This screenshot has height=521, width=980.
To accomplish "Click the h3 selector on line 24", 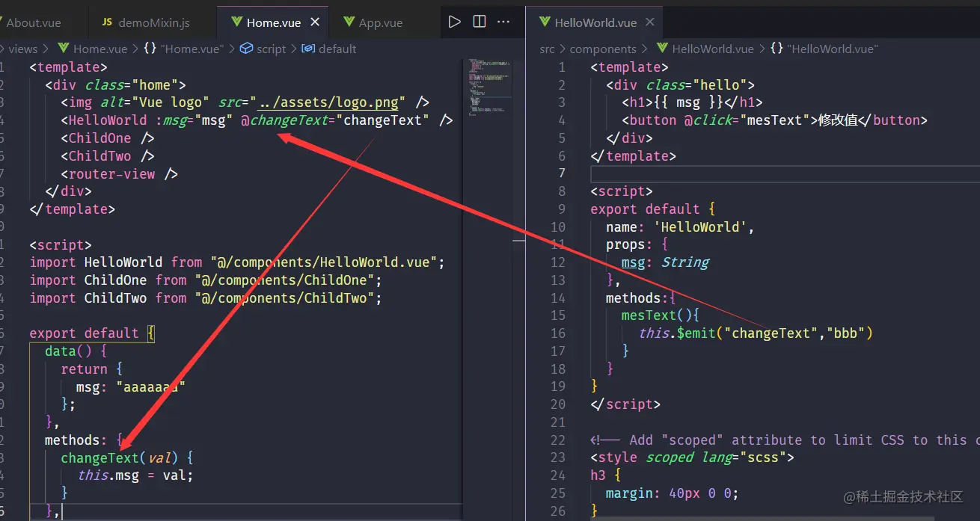I will point(598,475).
